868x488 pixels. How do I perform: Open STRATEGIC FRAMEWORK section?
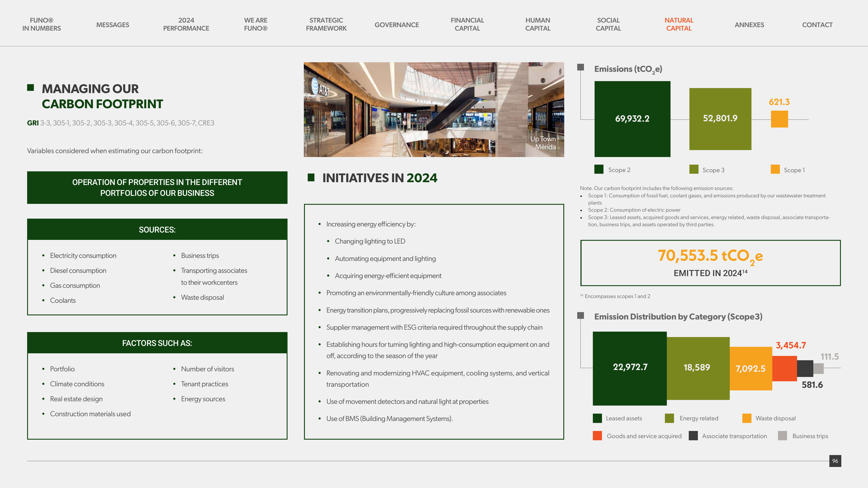pyautogui.click(x=326, y=24)
